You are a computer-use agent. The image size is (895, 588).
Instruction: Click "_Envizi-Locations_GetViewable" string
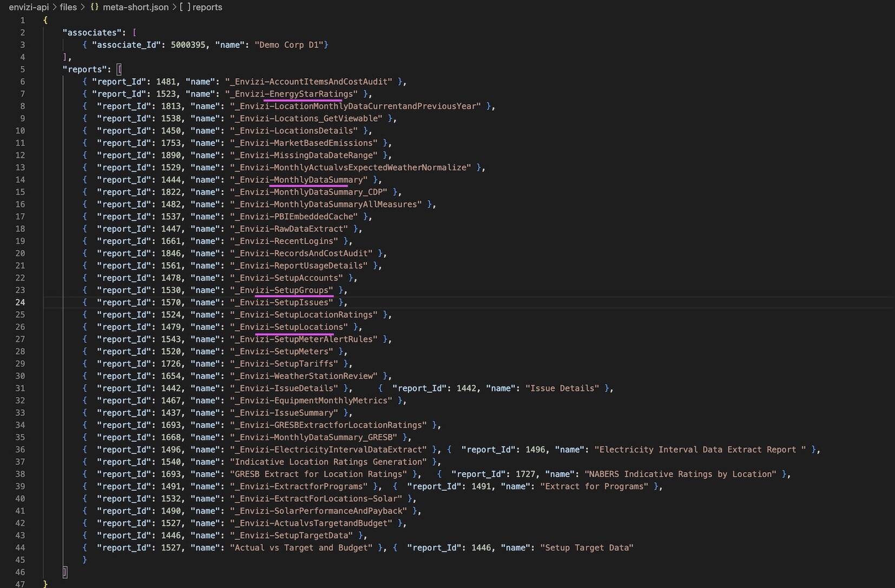tap(306, 118)
